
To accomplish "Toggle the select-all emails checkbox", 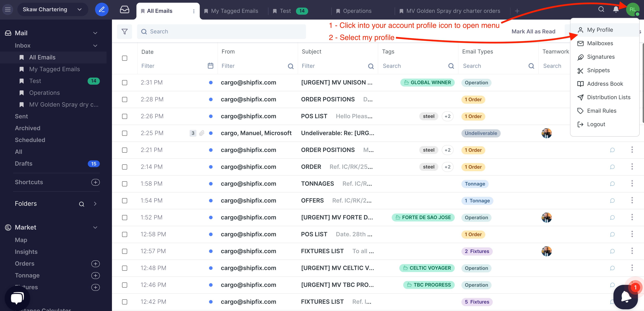I will [124, 58].
